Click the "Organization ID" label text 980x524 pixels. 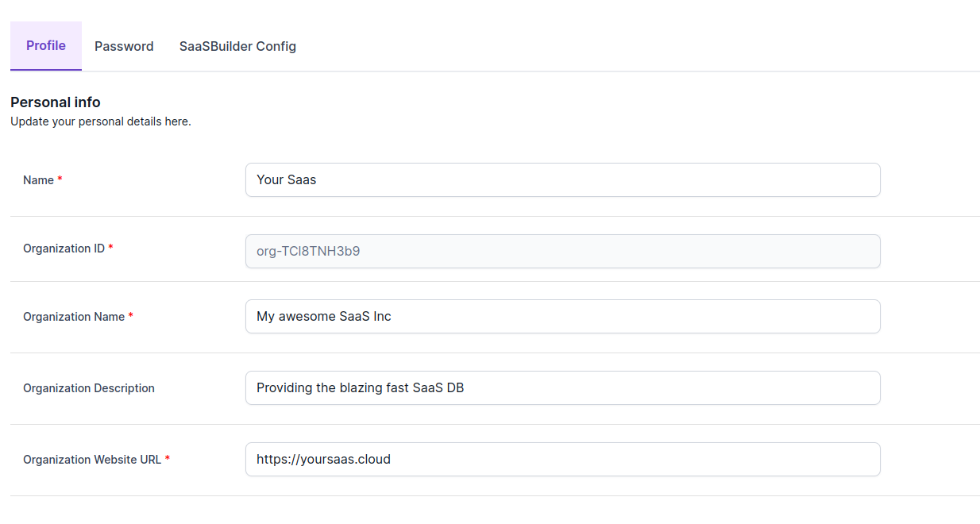pyautogui.click(x=64, y=249)
